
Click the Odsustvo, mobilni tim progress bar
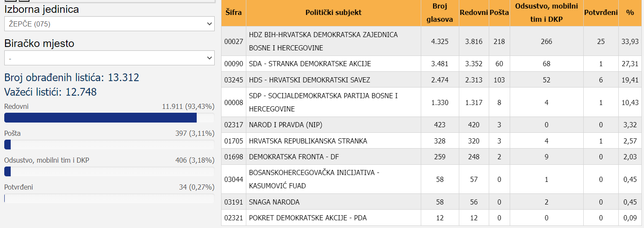[109, 172]
